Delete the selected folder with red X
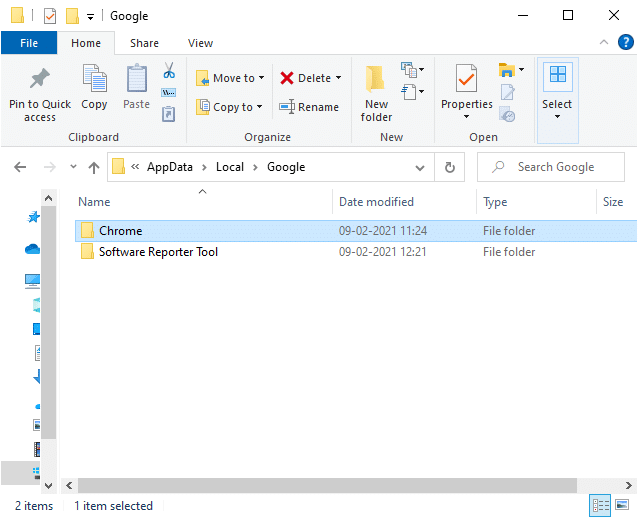This screenshot has width=638, height=518. [286, 78]
